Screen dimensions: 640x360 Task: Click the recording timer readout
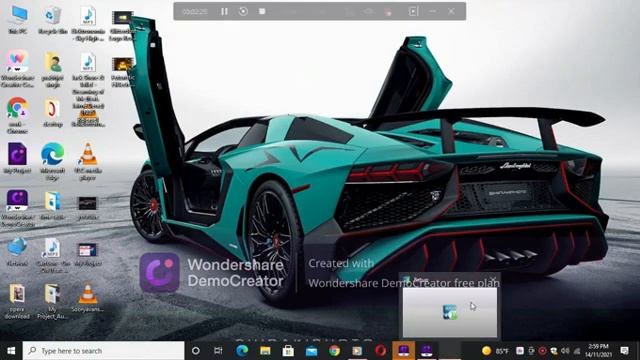pos(195,11)
